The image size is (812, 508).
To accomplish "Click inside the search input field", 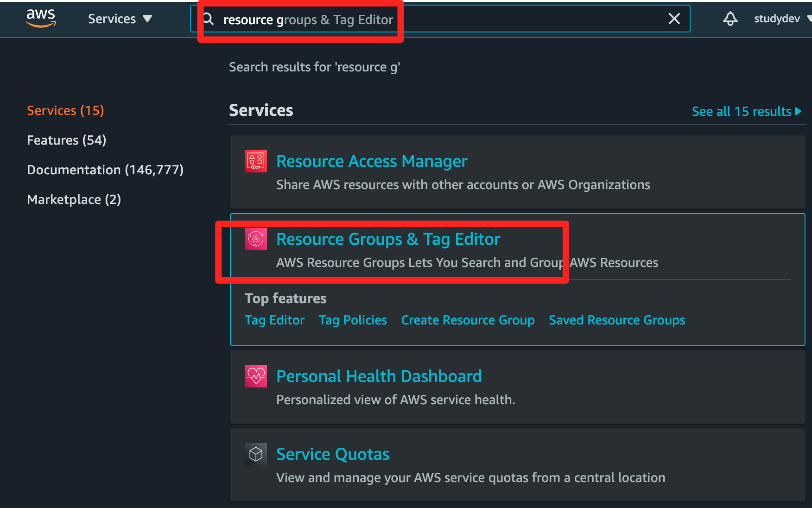I will pos(440,19).
